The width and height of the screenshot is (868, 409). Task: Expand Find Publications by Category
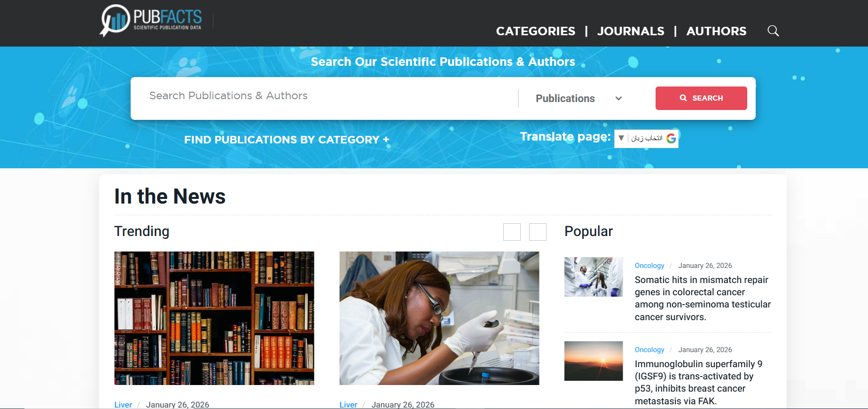[287, 140]
